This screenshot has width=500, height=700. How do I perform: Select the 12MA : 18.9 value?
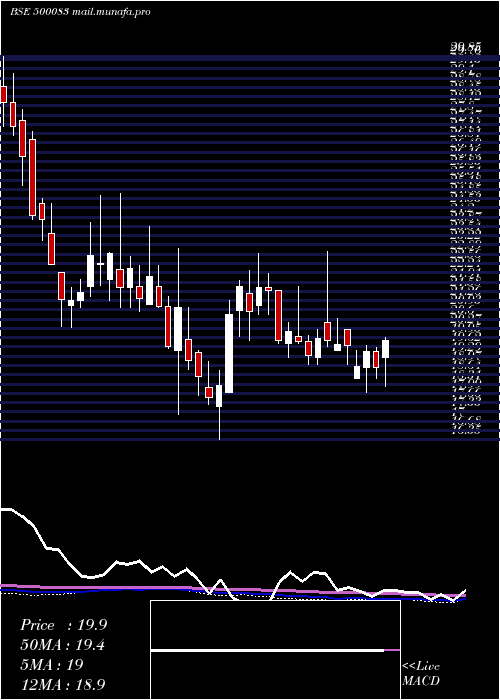63,684
